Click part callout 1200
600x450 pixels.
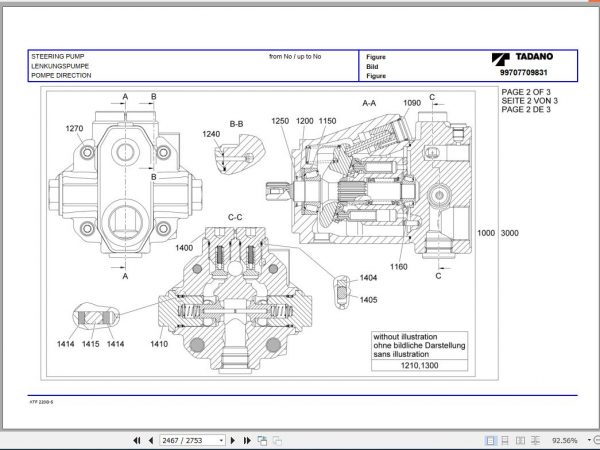[305, 121]
